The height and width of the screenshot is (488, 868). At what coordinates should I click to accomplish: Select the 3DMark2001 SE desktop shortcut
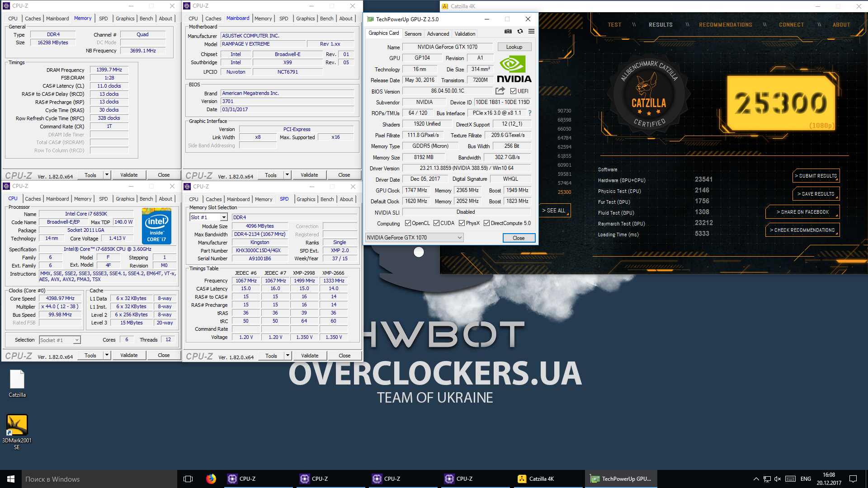click(x=17, y=432)
